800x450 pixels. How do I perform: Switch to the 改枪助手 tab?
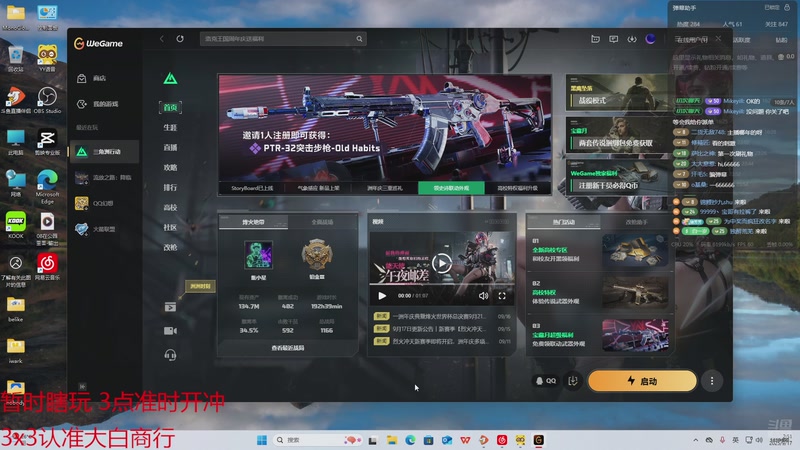tap(636, 222)
